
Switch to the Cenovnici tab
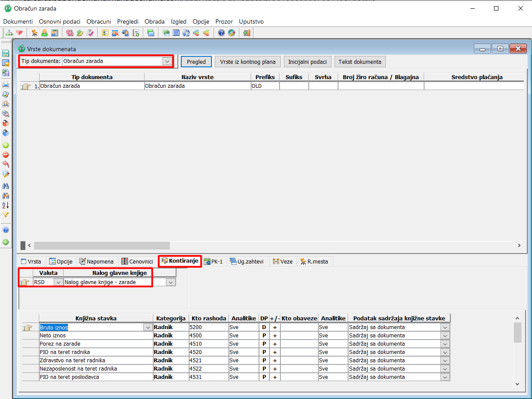pos(137,261)
